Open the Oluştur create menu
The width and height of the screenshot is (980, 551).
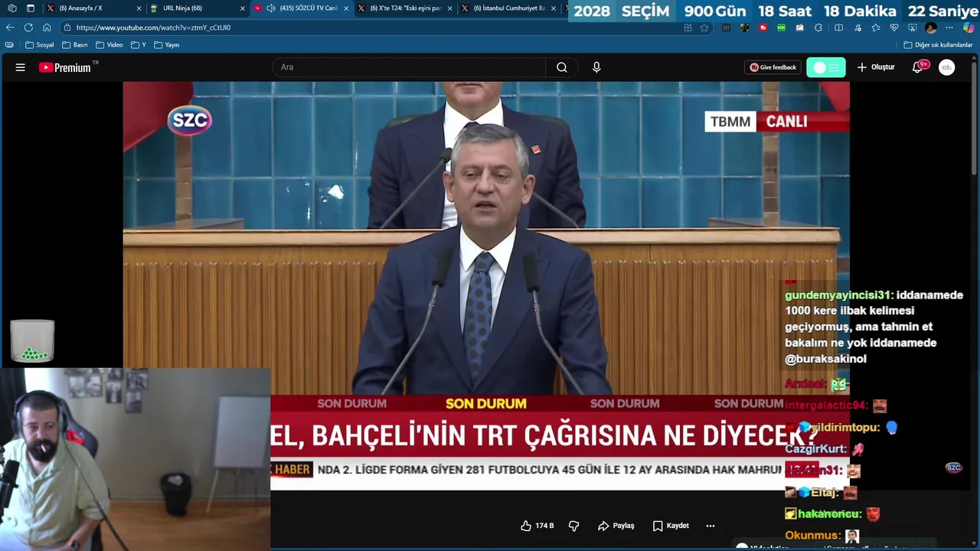(876, 67)
